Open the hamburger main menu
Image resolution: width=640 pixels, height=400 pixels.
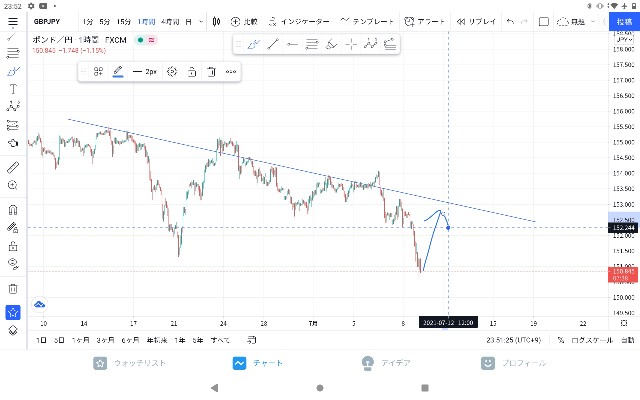pos(13,22)
